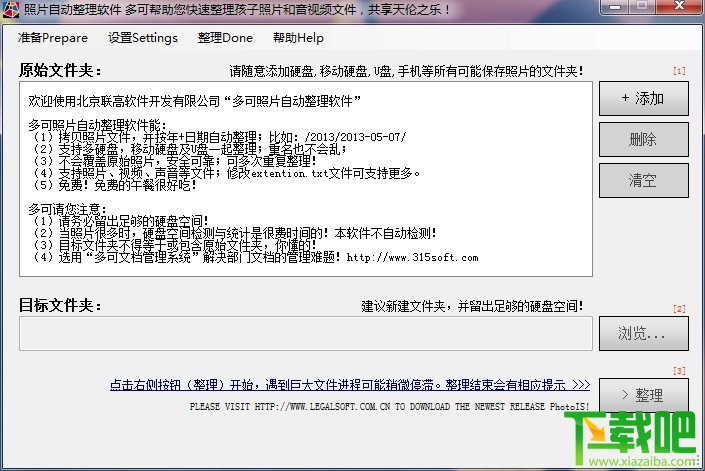Click inside the 原始文件夹 list box

306,179
